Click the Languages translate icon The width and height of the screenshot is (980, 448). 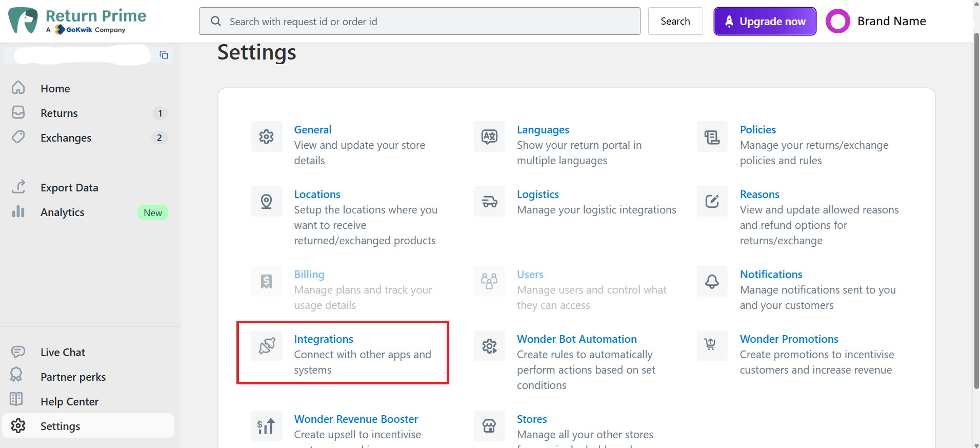point(489,137)
